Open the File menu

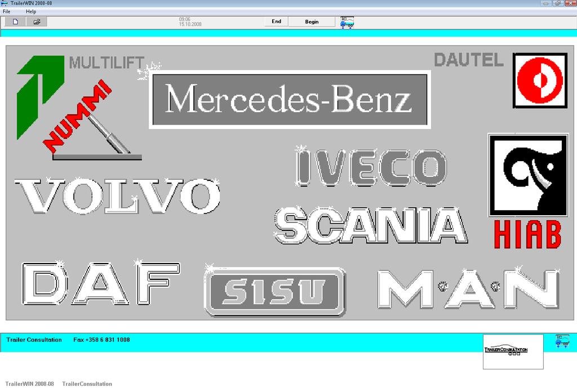click(x=7, y=11)
